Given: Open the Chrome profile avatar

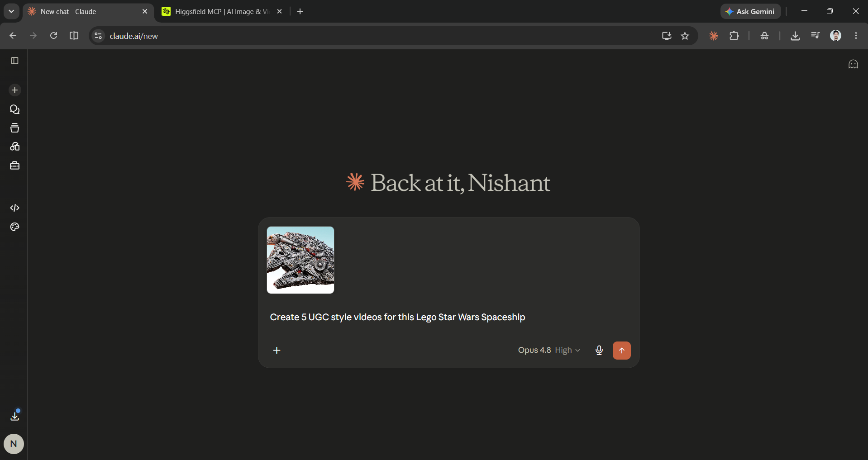Looking at the screenshot, I should tap(836, 36).
